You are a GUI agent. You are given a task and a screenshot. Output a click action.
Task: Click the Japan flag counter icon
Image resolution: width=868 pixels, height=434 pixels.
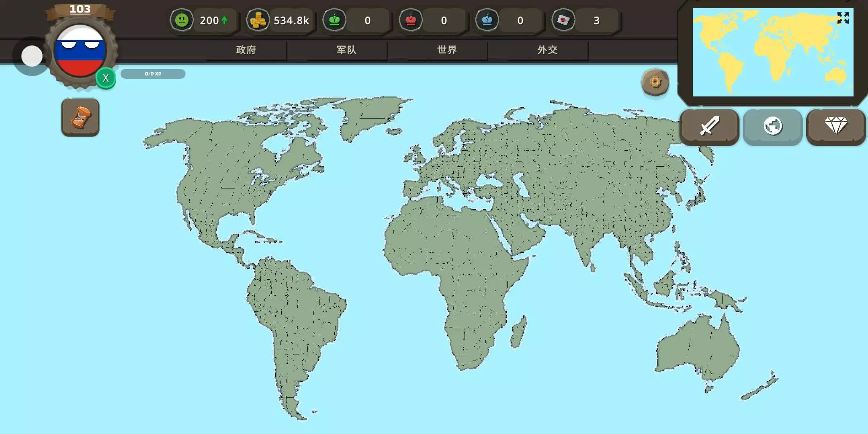click(563, 20)
